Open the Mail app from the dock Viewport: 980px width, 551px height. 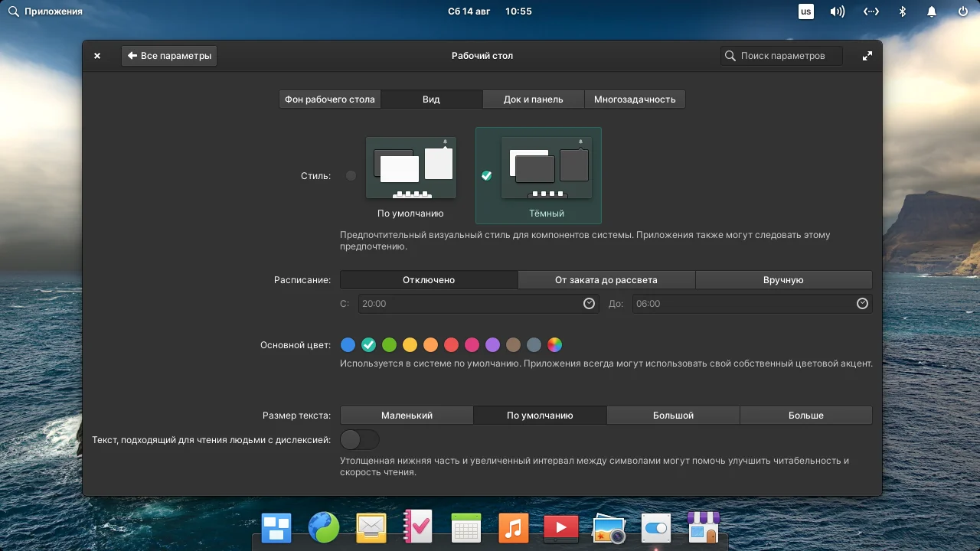tap(371, 527)
